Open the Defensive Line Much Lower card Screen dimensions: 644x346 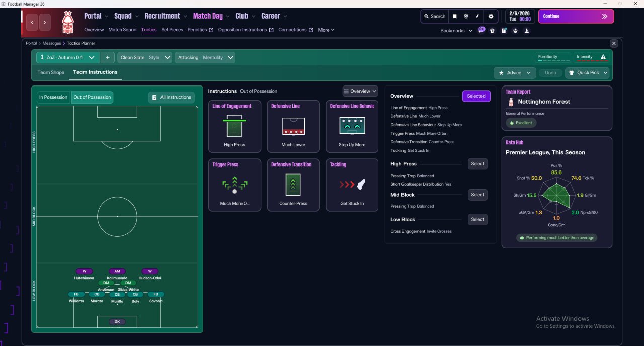[x=293, y=126]
